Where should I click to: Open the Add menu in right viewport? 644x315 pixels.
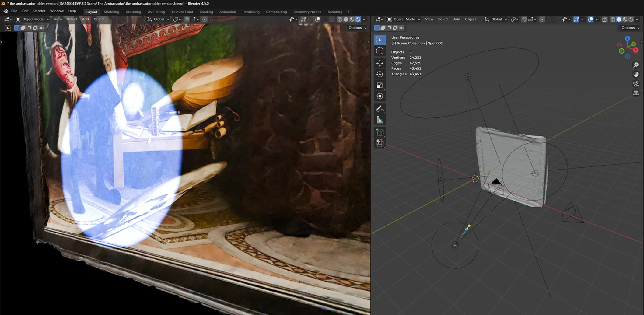pos(457,19)
